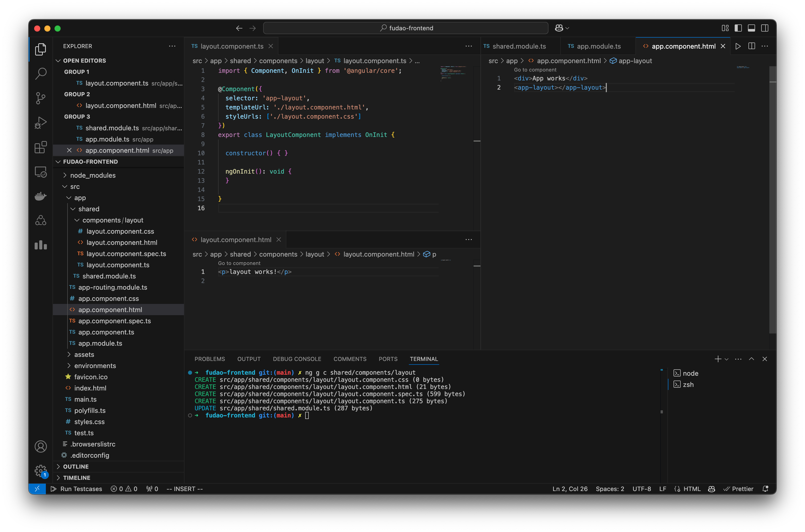Open the Search view in activity bar
Screen dimensions: 805x532
tap(41, 74)
